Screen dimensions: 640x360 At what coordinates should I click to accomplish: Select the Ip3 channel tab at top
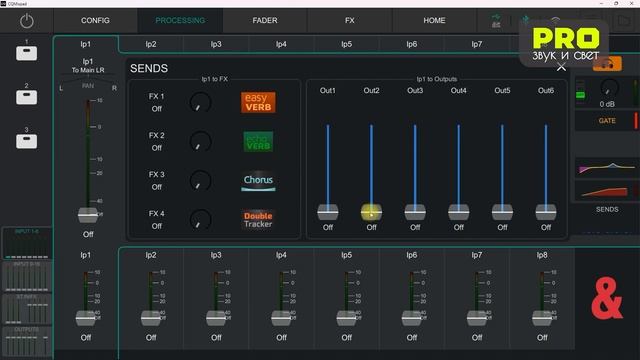(216, 44)
